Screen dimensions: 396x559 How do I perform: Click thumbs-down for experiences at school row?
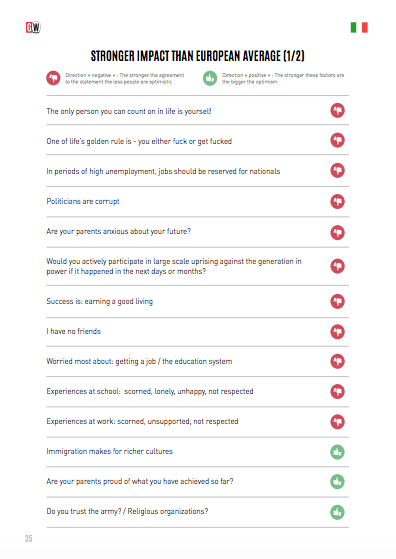coord(337,391)
